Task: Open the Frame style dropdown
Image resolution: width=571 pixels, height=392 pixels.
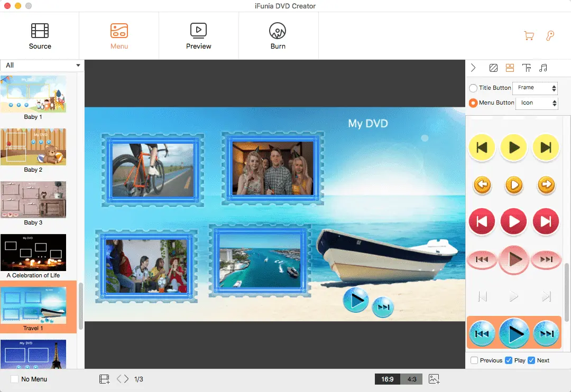Action: (x=535, y=88)
